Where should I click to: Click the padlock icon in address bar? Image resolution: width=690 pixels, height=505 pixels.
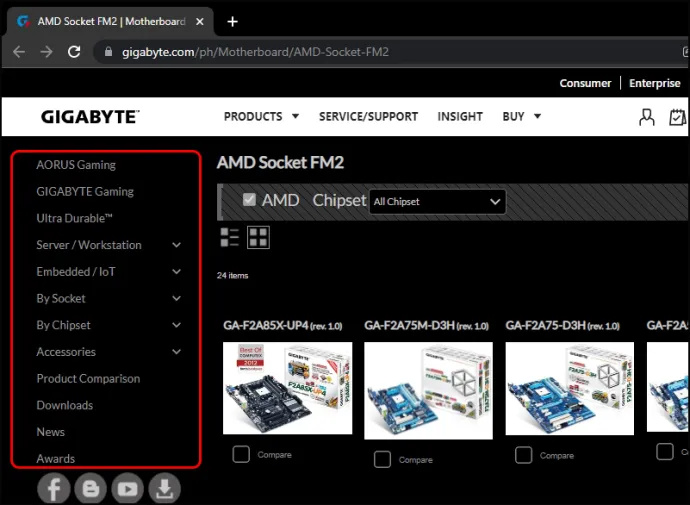tap(108, 52)
